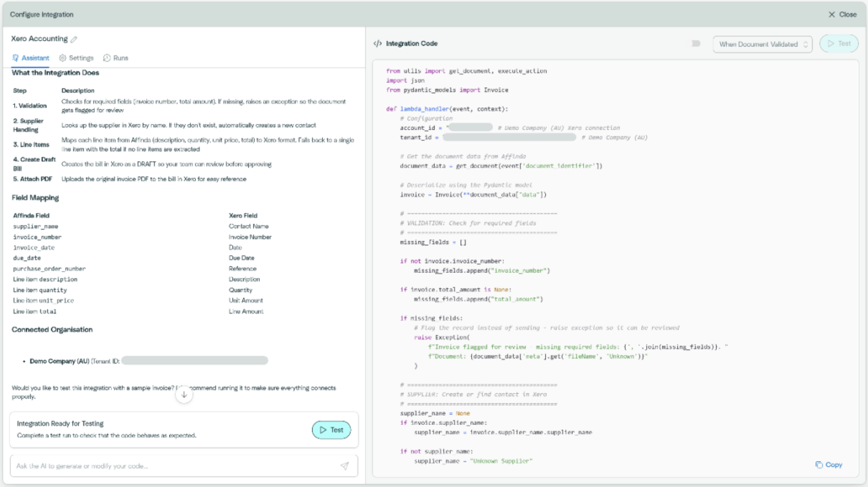The image size is (868, 487).
Task: Click the code brackets icon beside Integration Code
Action: click(378, 43)
